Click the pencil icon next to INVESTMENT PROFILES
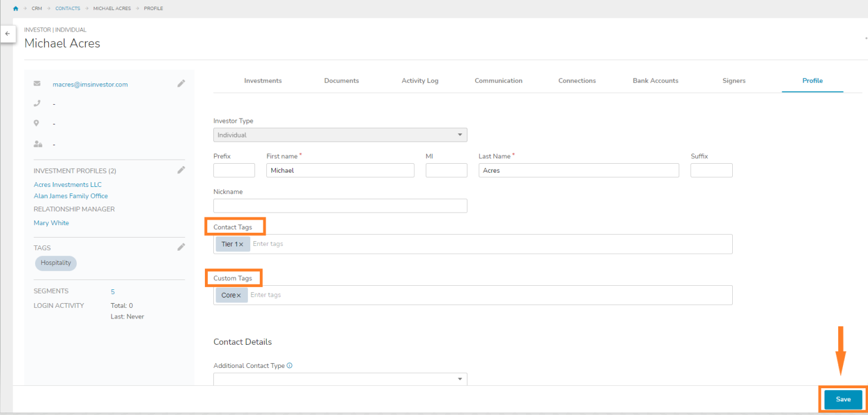Viewport: 868px width, 415px height. coord(181,170)
